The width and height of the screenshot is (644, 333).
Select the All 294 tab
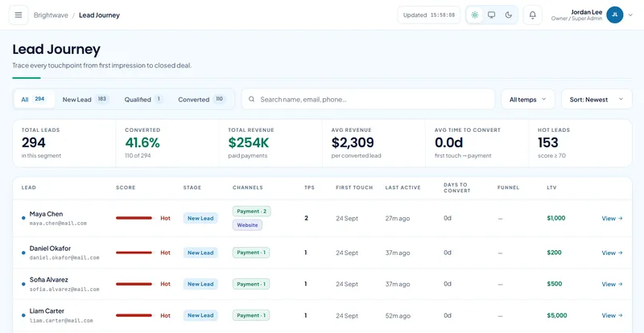34,100
